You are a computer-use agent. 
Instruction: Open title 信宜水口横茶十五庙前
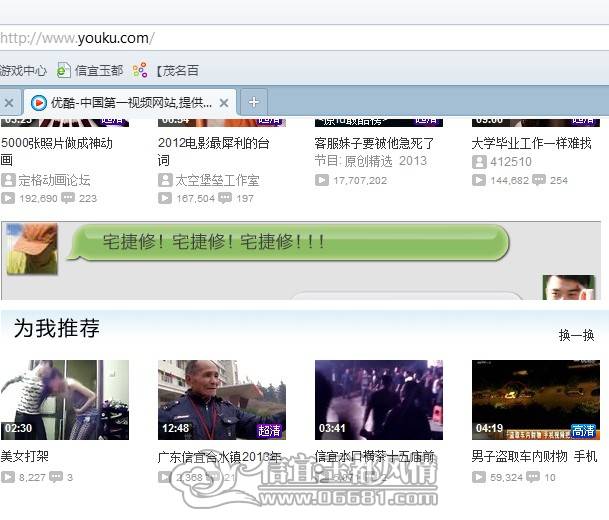(x=374, y=456)
